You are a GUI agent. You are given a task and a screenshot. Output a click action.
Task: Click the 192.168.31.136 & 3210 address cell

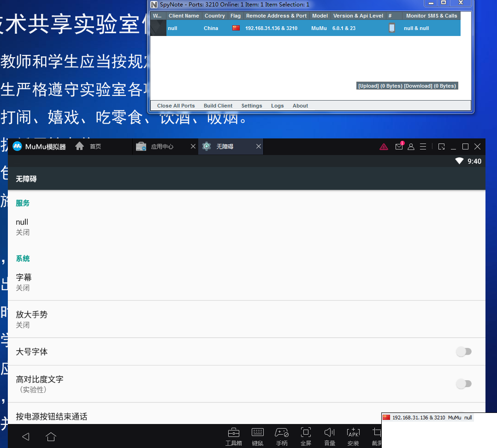click(271, 28)
